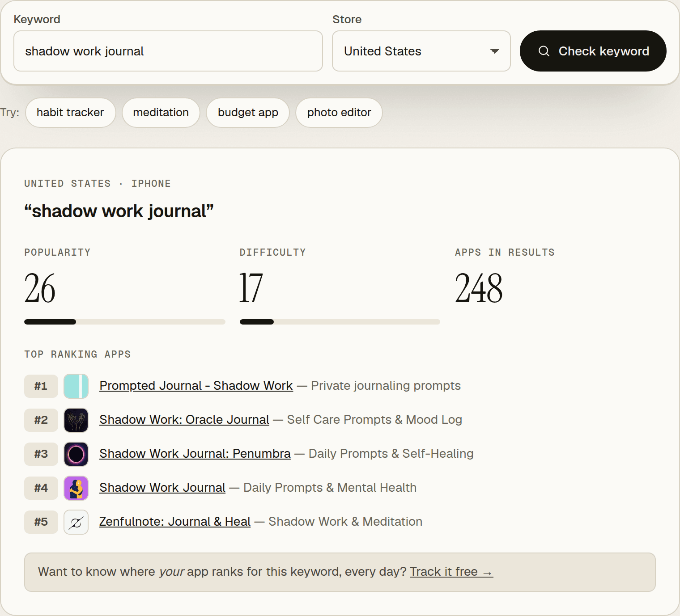680x616 pixels.
Task: Click the subtitle "Self Care Prompts & Mood Log"
Action: pyautogui.click(x=374, y=419)
